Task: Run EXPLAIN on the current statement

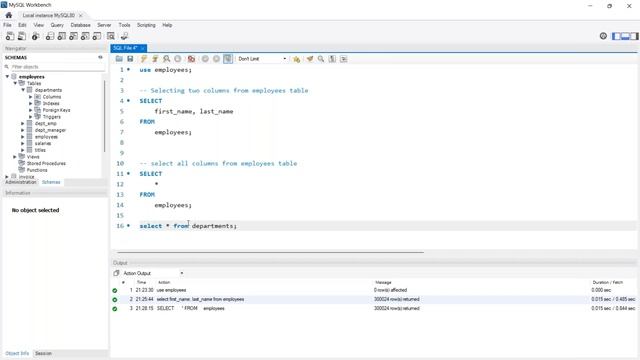Action: coord(167,59)
